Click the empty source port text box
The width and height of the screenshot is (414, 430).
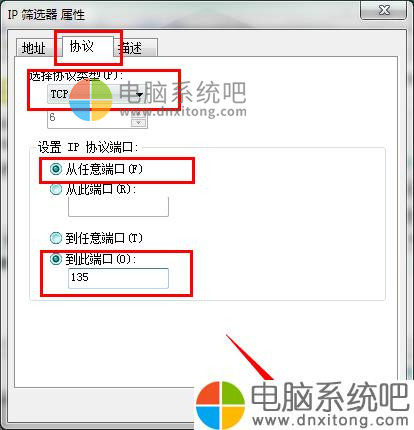pyautogui.click(x=118, y=207)
